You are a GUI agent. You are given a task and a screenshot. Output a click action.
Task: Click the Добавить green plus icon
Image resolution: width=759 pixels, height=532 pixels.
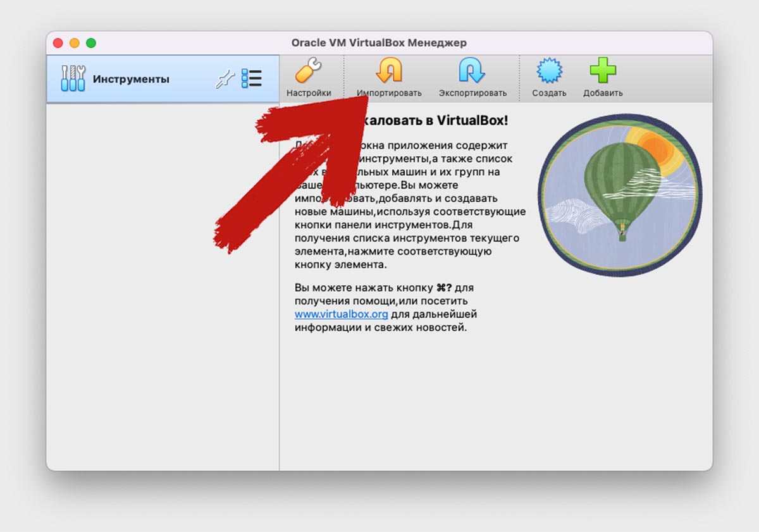pyautogui.click(x=603, y=71)
